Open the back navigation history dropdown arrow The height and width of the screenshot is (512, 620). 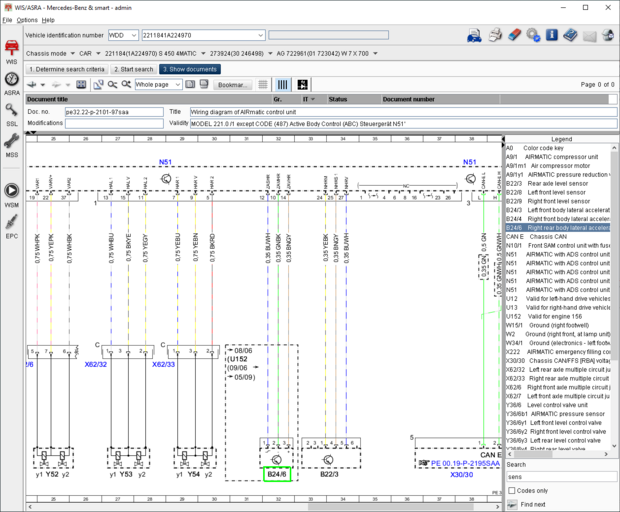(43, 85)
